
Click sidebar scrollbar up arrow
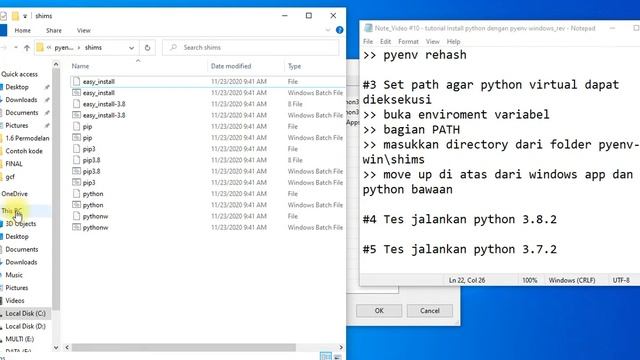(56, 64)
